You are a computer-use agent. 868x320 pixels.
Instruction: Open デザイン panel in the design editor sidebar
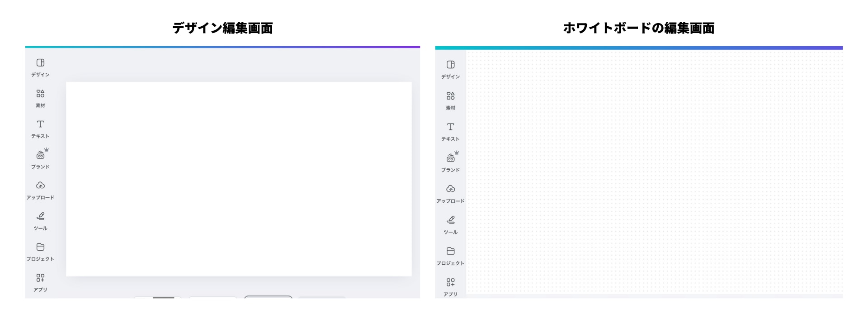[x=40, y=67]
